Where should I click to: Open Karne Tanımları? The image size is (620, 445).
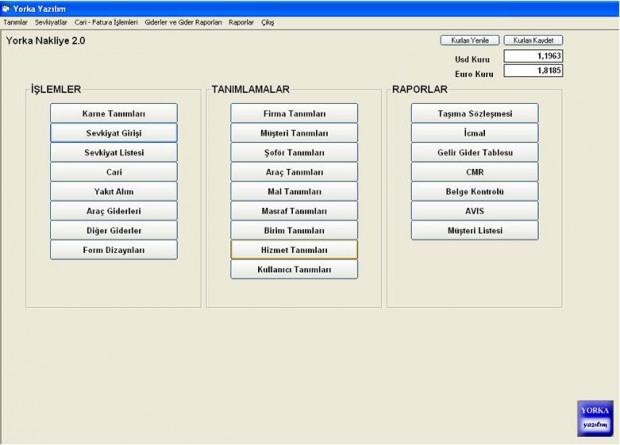point(114,114)
